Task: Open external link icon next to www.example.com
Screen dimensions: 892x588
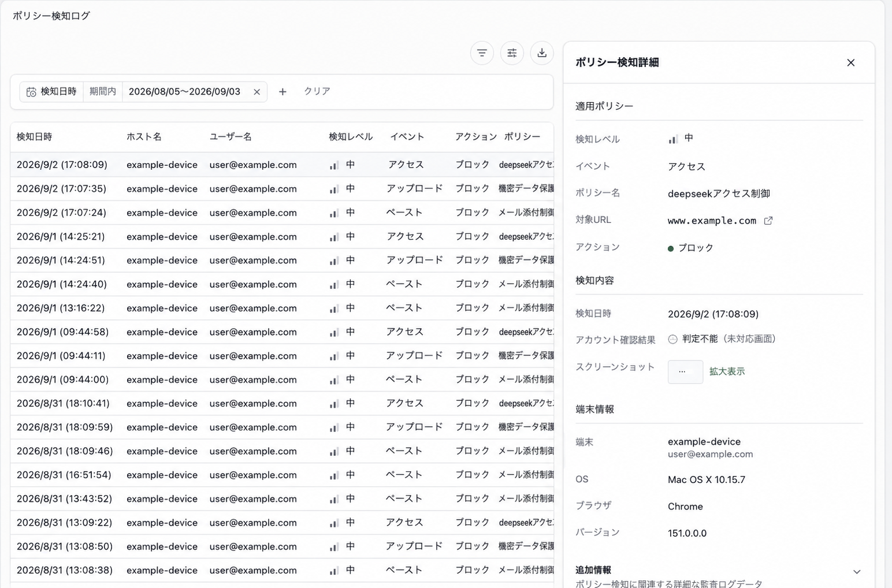Action: [x=768, y=221]
